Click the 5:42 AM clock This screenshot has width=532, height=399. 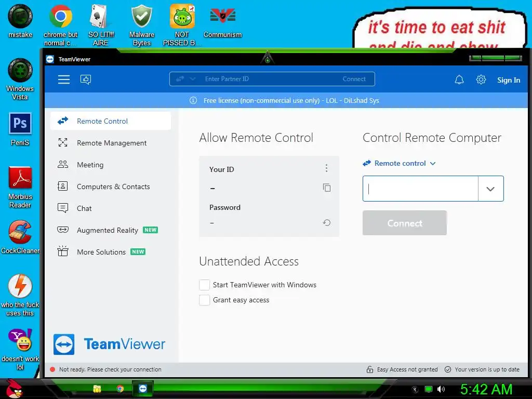[x=486, y=389]
